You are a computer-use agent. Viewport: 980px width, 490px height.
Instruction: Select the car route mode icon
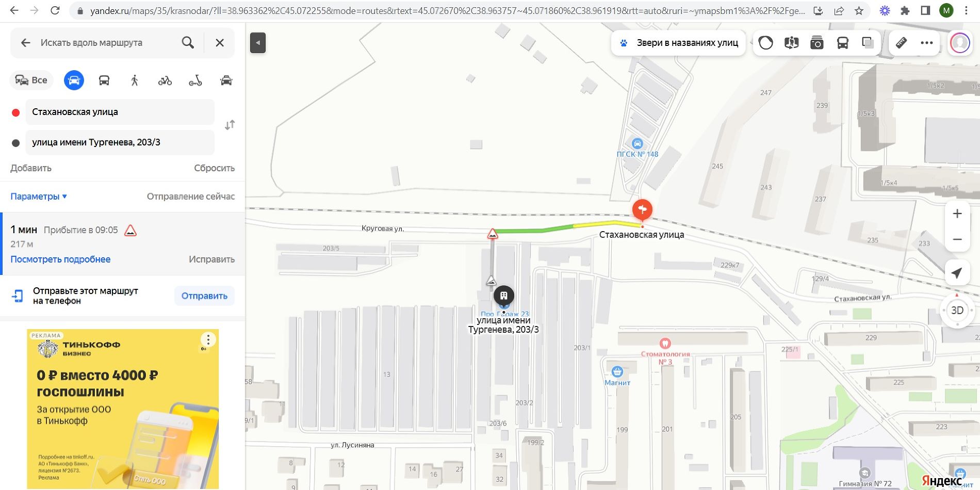coord(74,80)
